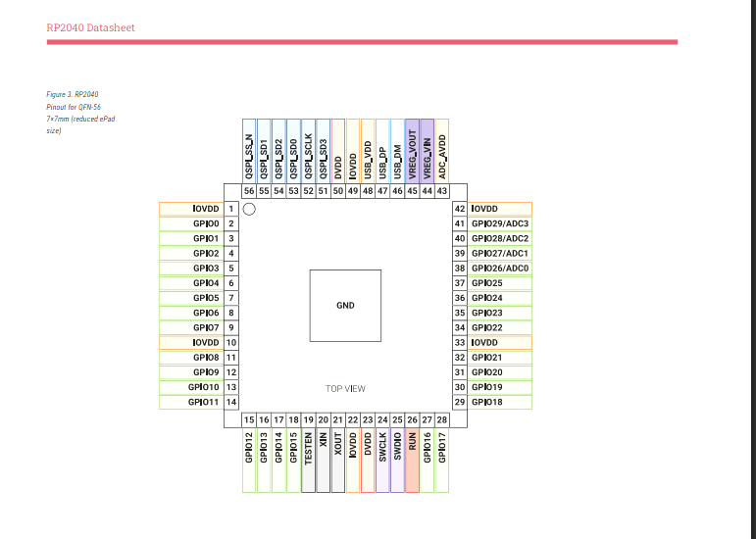Screen dimensions: 756x539
Task: Select the GPIO26/ADC0 pin label
Action: click(500, 268)
